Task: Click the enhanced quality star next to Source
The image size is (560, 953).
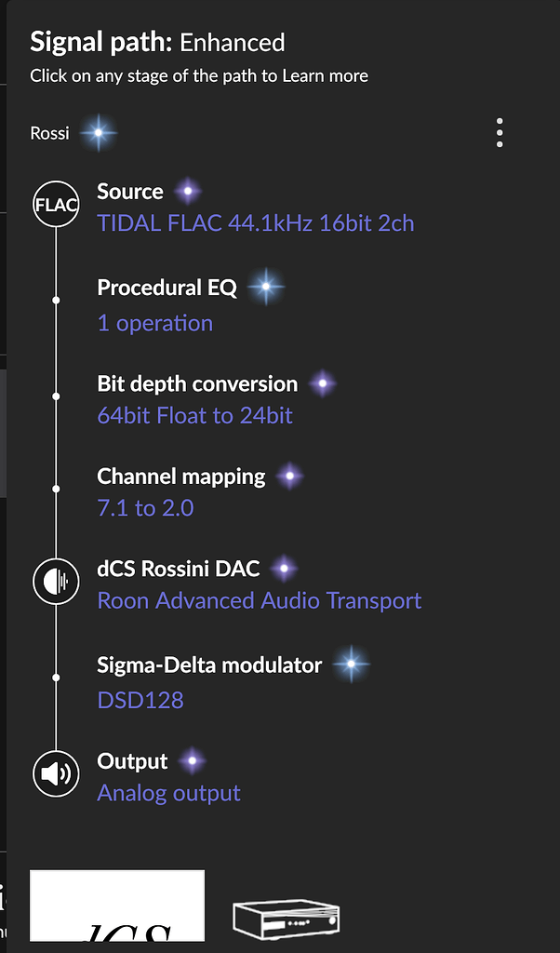Action: point(187,191)
